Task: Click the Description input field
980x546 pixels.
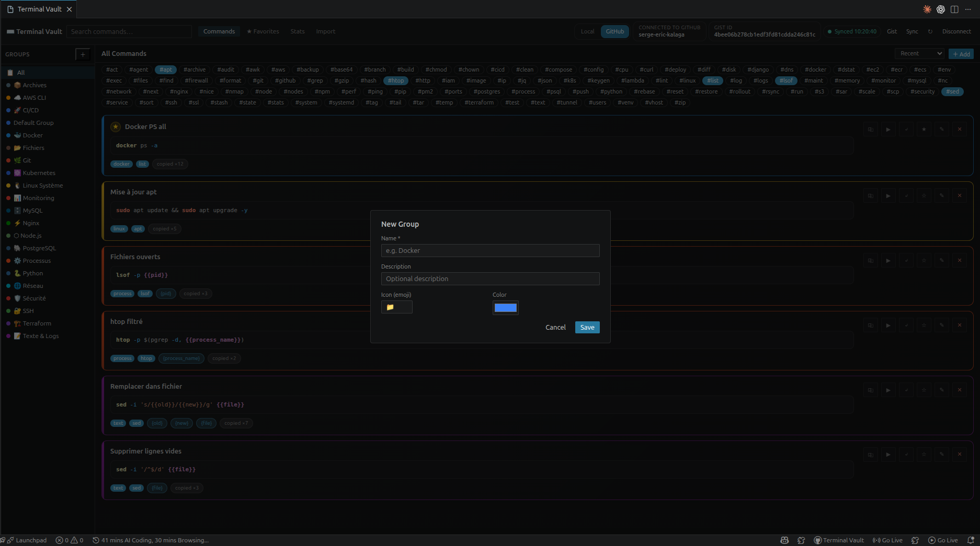Action: pos(490,278)
